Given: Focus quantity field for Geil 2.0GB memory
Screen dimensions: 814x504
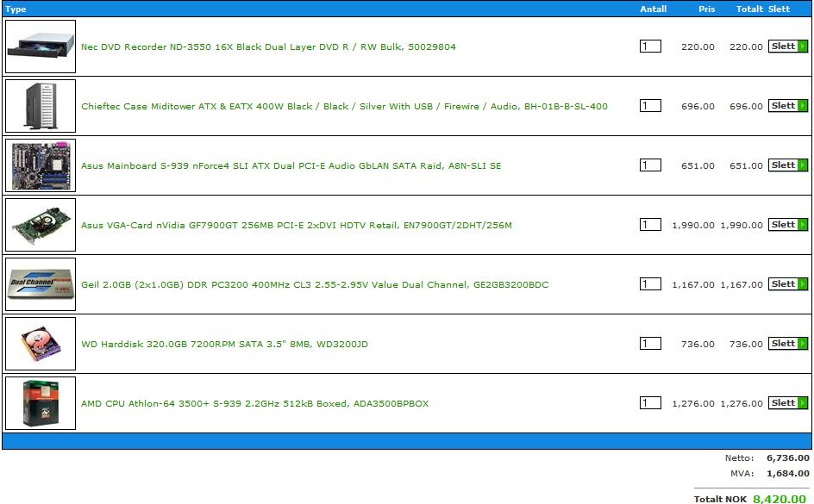Looking at the screenshot, I should (x=650, y=284).
